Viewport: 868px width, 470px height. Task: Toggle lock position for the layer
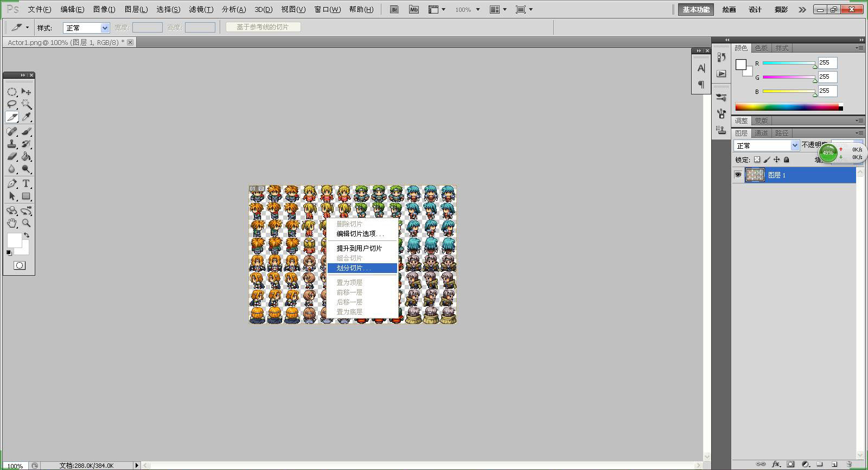[x=777, y=160]
